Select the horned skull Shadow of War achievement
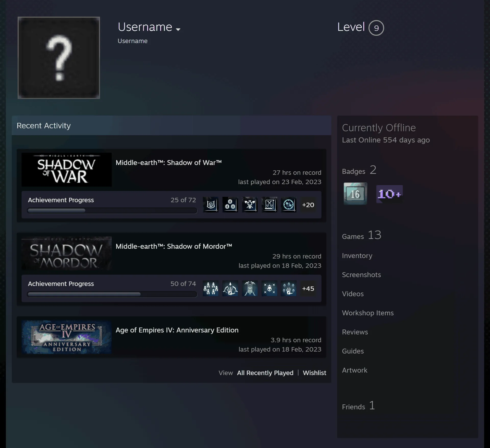Screen dimensions: 490x448 click(250, 204)
